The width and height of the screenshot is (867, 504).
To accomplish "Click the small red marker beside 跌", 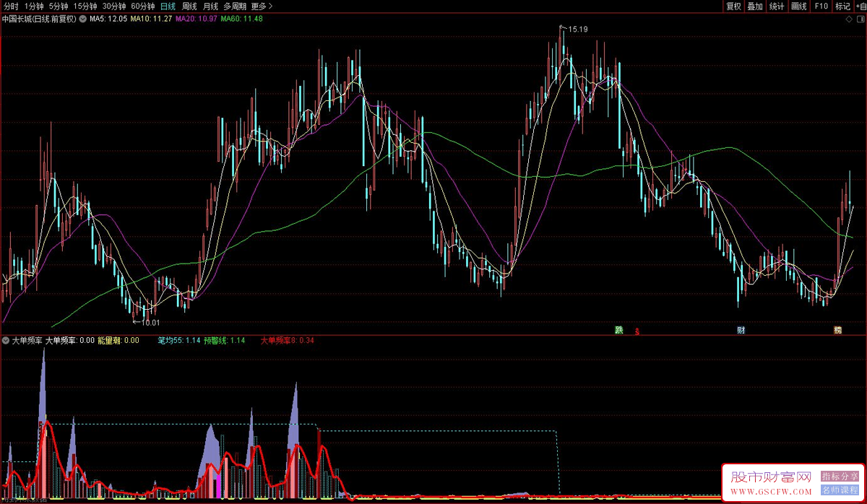I will point(637,332).
